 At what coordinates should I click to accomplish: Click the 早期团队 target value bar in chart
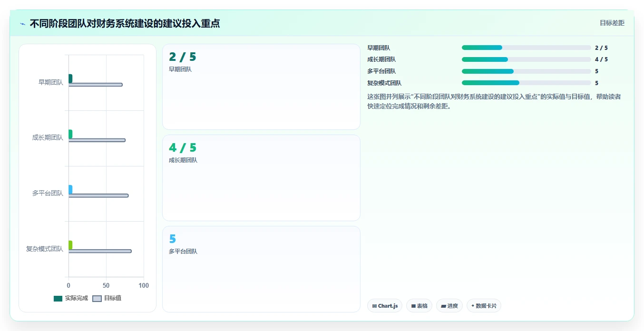96,85
